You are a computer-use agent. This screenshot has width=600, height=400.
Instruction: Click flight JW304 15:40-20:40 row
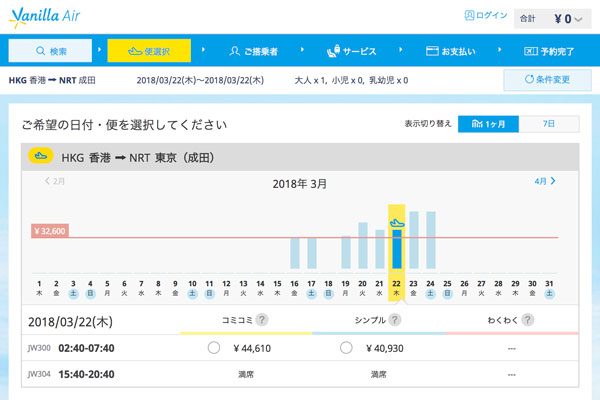300,374
